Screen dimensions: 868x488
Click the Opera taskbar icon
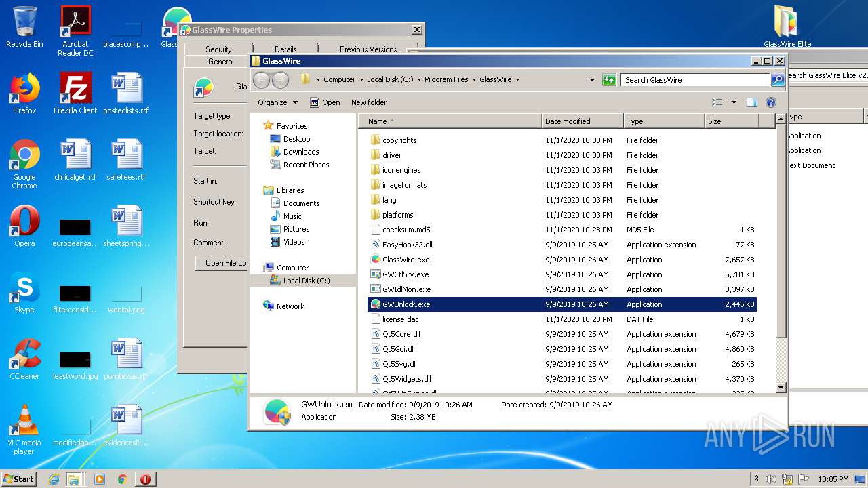pos(145,479)
